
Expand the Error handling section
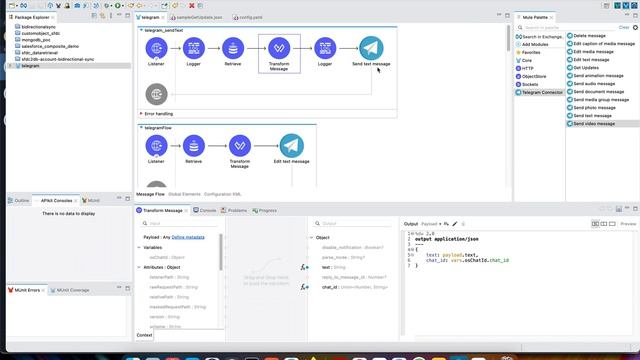click(141, 113)
